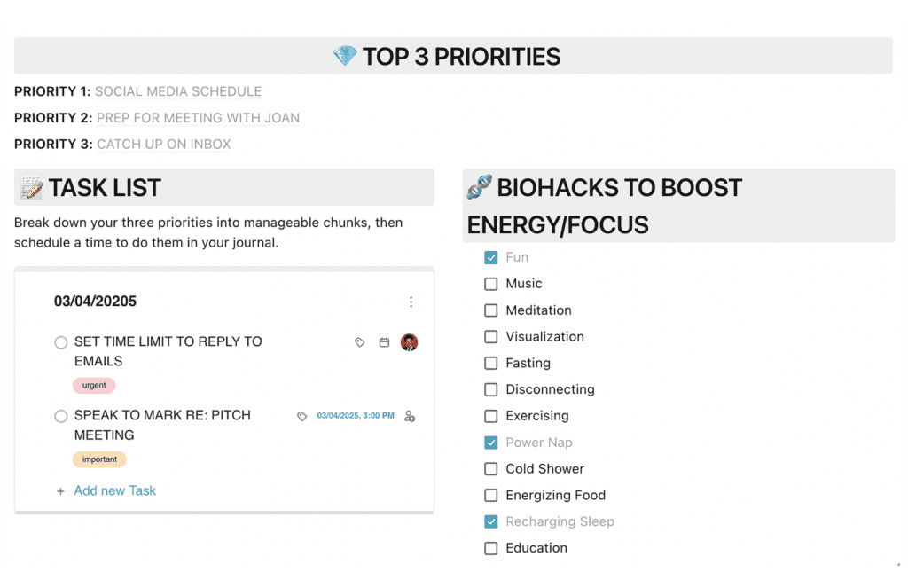Click the DNA icon next to Biohacks heading

480,186
